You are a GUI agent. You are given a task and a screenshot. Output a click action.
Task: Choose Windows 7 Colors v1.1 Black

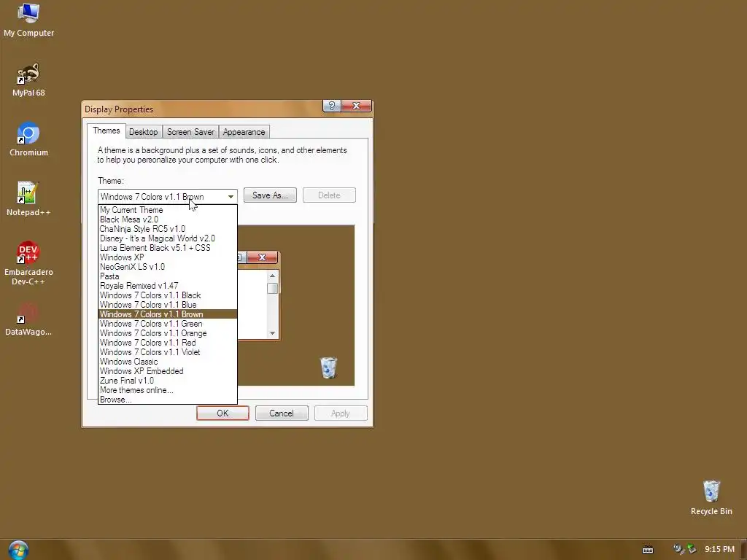[167, 295]
